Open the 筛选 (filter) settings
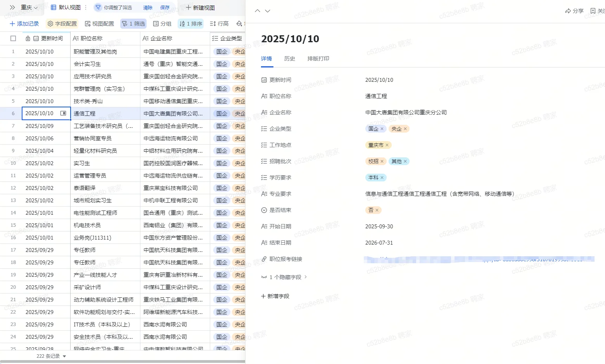 coord(133,23)
